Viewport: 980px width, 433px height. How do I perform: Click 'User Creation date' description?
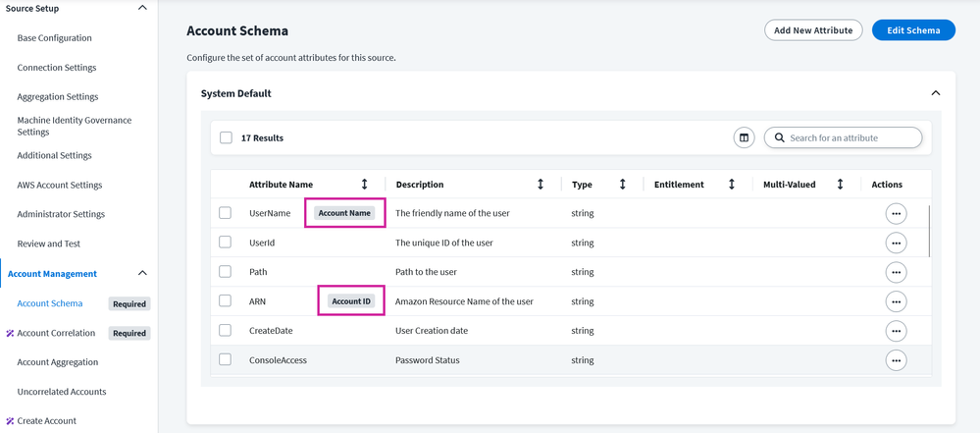[x=432, y=330]
